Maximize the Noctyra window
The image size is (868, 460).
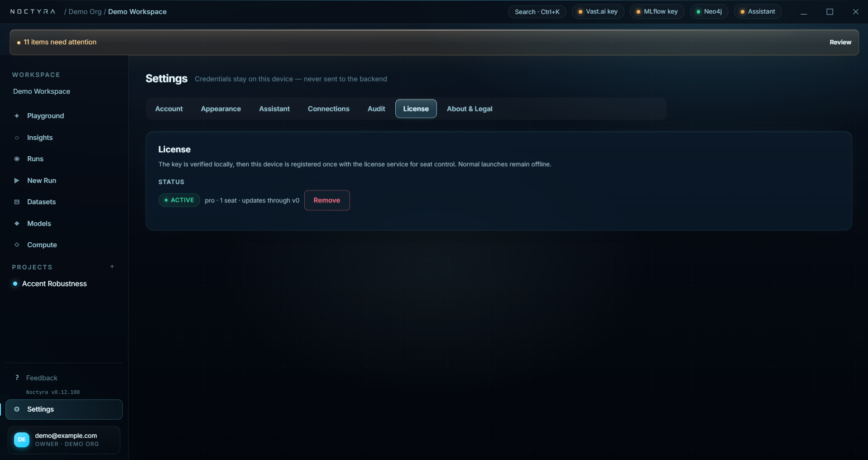pyautogui.click(x=830, y=12)
